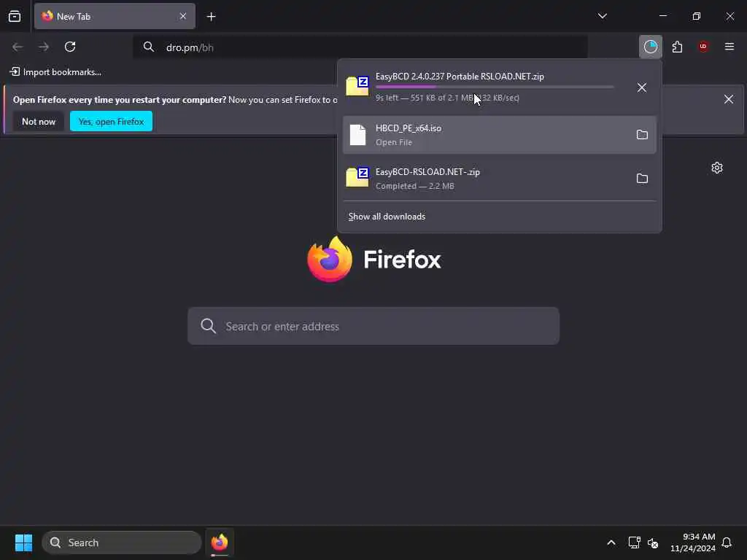Open the notifications bell icon
This screenshot has width=747, height=560.
(x=727, y=542)
